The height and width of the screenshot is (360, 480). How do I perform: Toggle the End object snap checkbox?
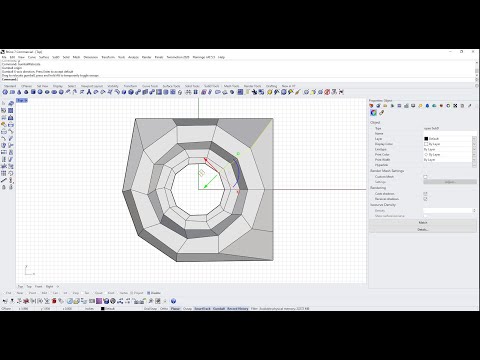4,293
